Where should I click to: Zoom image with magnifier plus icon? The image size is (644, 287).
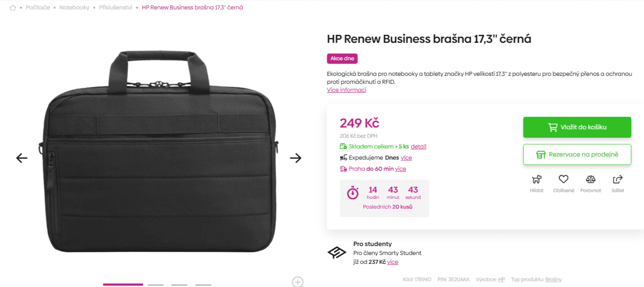point(297,282)
